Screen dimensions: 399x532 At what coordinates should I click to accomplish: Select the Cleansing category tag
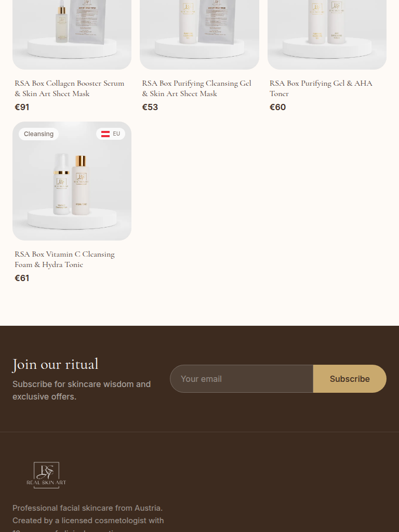coord(38,134)
